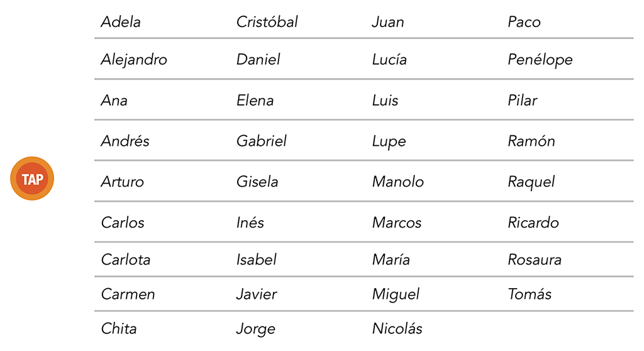Viewport: 644px width, 351px height.
Task: Tap the name Cristóbal
Action: [x=267, y=22]
